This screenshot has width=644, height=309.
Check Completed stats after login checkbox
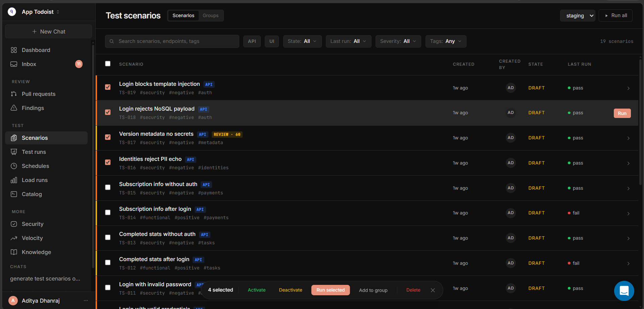[x=108, y=262]
